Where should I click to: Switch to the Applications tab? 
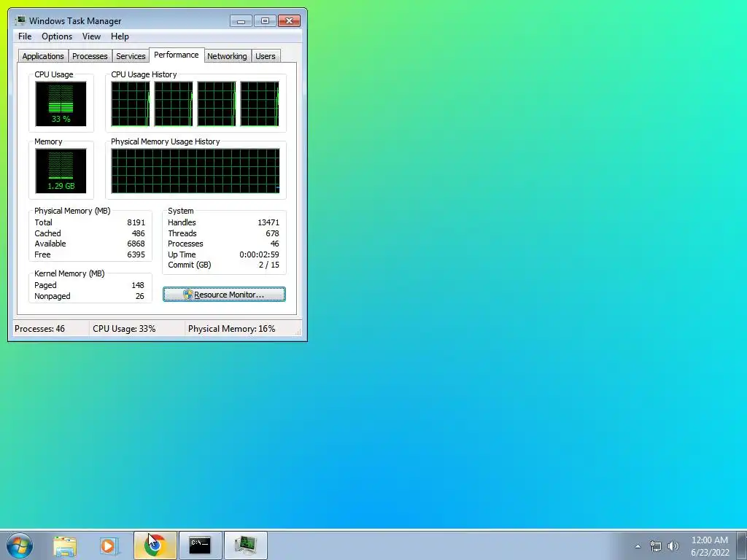coord(43,55)
